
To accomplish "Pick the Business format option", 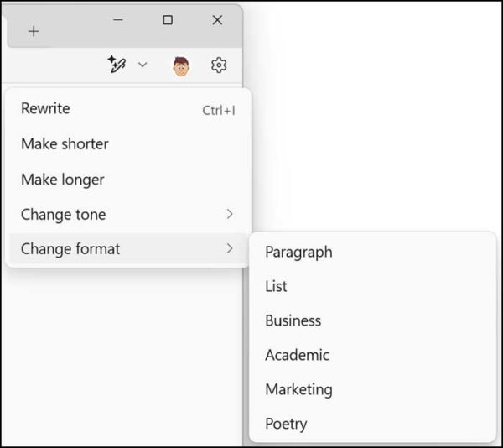I will click(x=293, y=320).
